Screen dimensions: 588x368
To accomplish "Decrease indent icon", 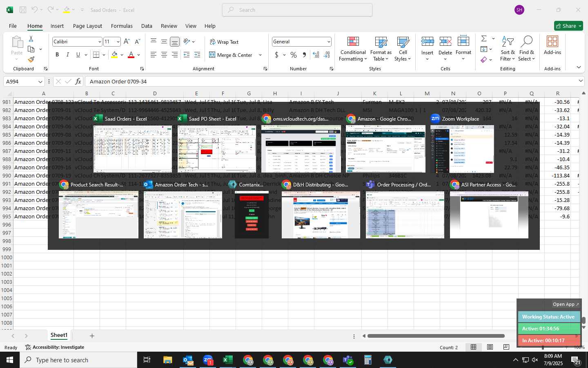I will [187, 55].
